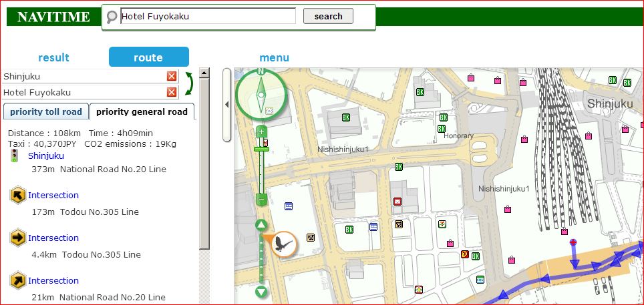Tilt map up with green arrow
Screen dimensions: 644x305
262,226
